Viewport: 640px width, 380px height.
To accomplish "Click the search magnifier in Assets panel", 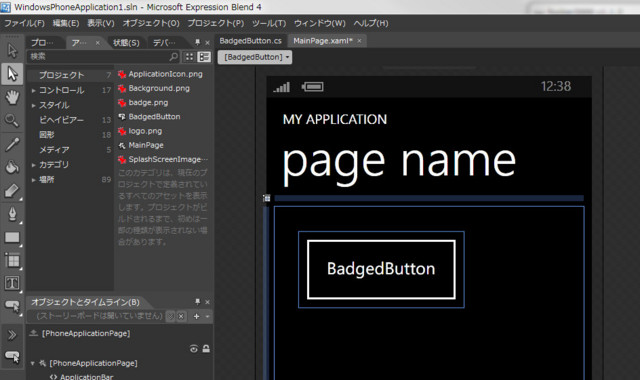I will 173,56.
